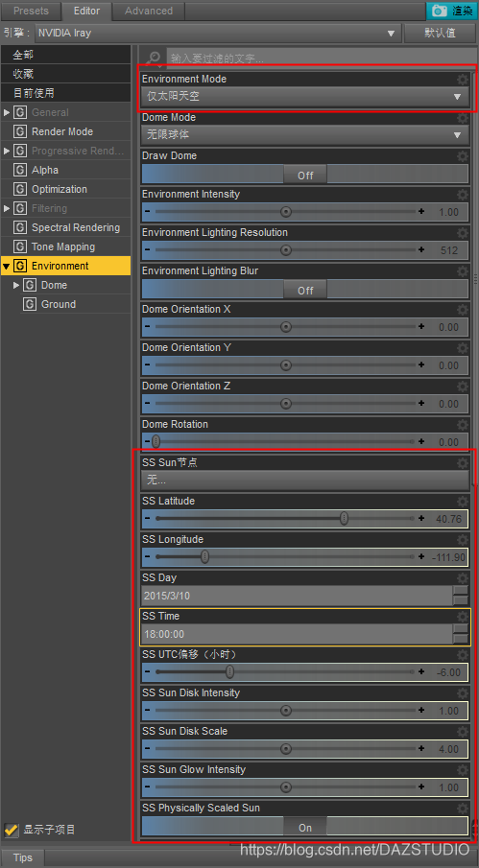Click the Environment Intensity value 1.00
Image resolution: width=479 pixels, height=868 pixels.
click(x=448, y=212)
